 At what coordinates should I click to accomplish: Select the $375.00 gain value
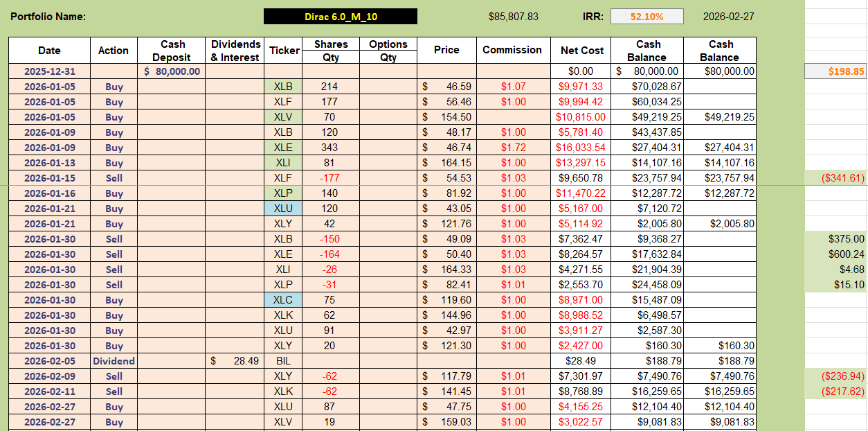point(835,239)
